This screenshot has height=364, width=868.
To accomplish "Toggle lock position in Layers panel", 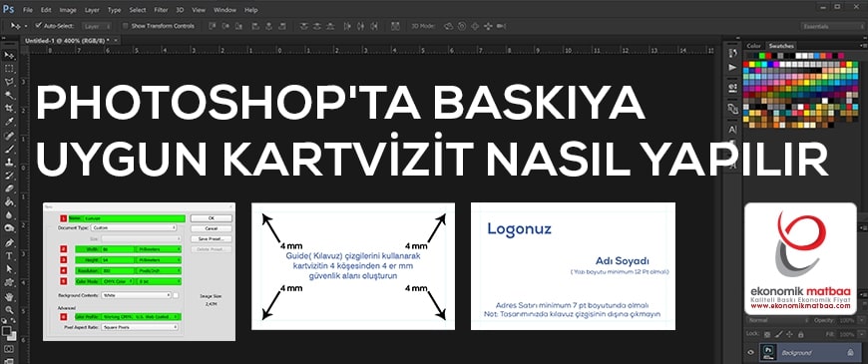I will (790, 334).
